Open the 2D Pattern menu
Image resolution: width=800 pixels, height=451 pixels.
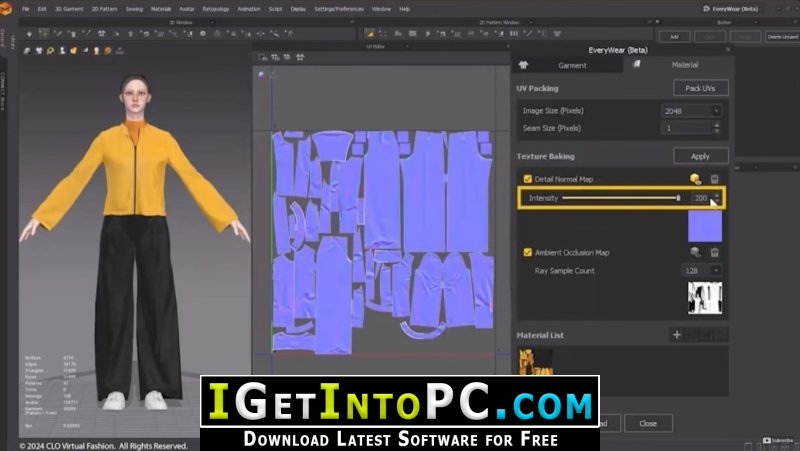pos(104,9)
